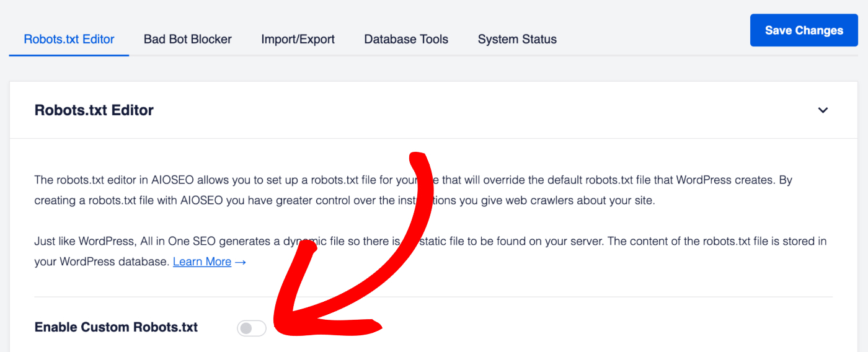This screenshot has height=352, width=868.
Task: Select the System Status tab
Action: 517,39
